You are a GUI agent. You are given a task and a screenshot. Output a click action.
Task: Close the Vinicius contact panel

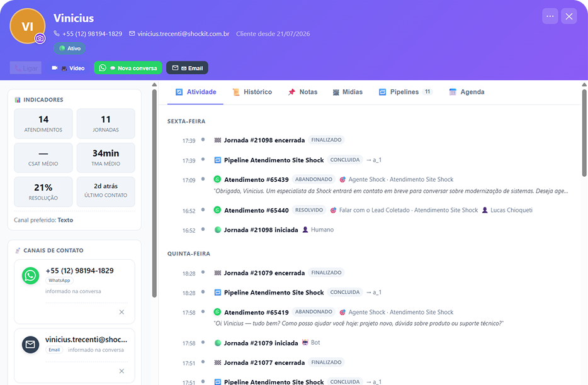click(569, 16)
